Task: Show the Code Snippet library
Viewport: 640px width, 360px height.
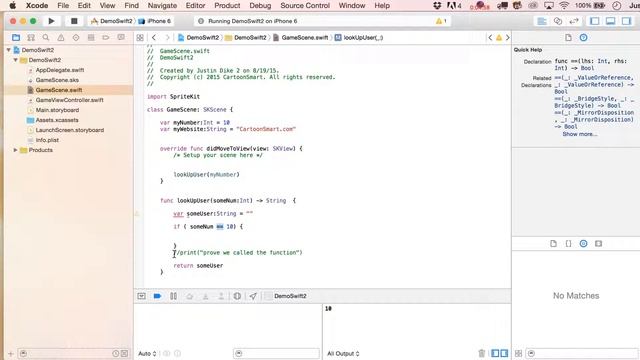Action: 568,244
